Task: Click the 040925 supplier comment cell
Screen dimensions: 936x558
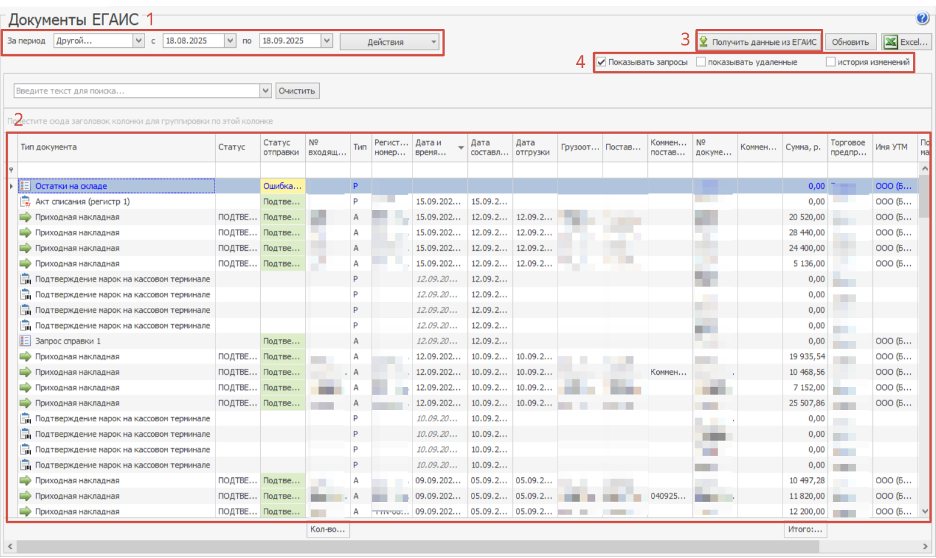Action: (x=670, y=496)
